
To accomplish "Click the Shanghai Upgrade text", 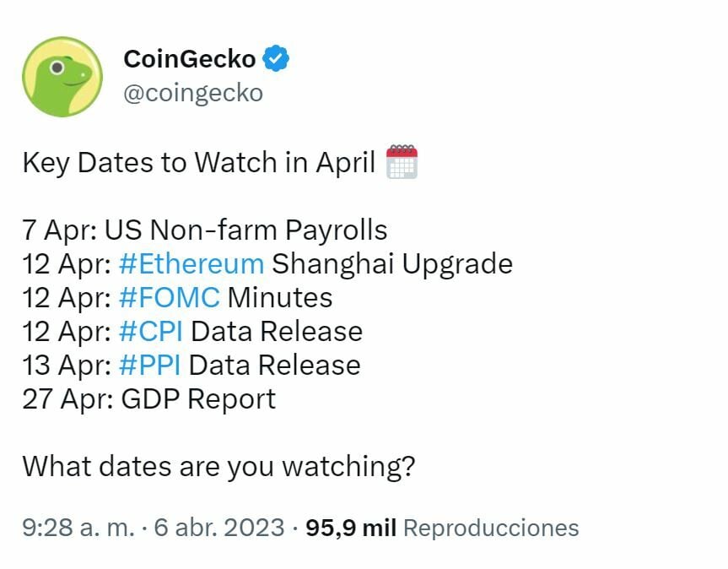I will coord(392,263).
